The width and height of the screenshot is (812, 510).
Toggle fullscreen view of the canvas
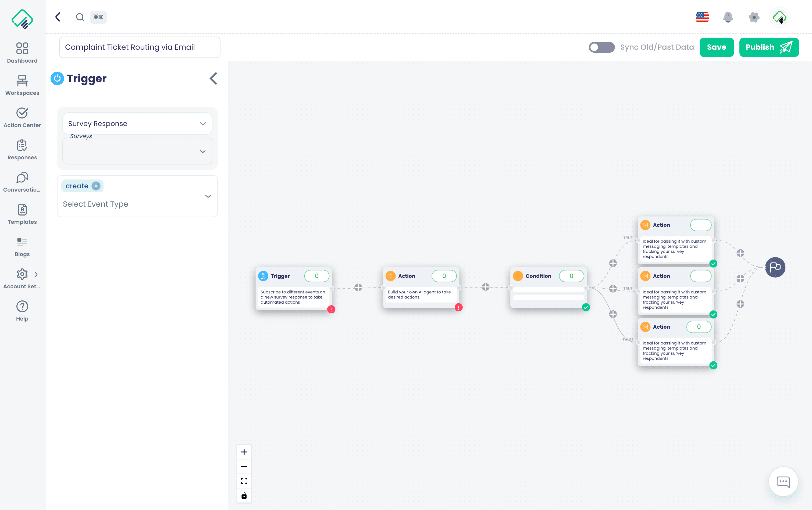244,481
